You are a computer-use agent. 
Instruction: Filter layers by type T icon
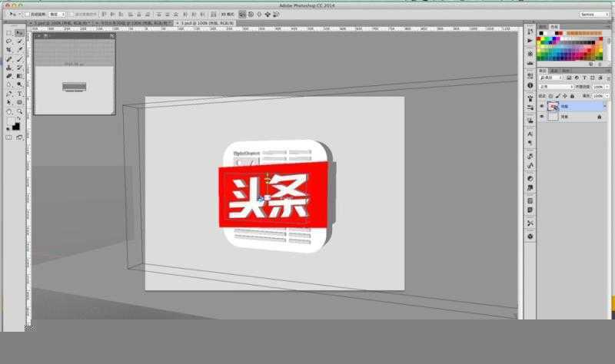[x=584, y=78]
